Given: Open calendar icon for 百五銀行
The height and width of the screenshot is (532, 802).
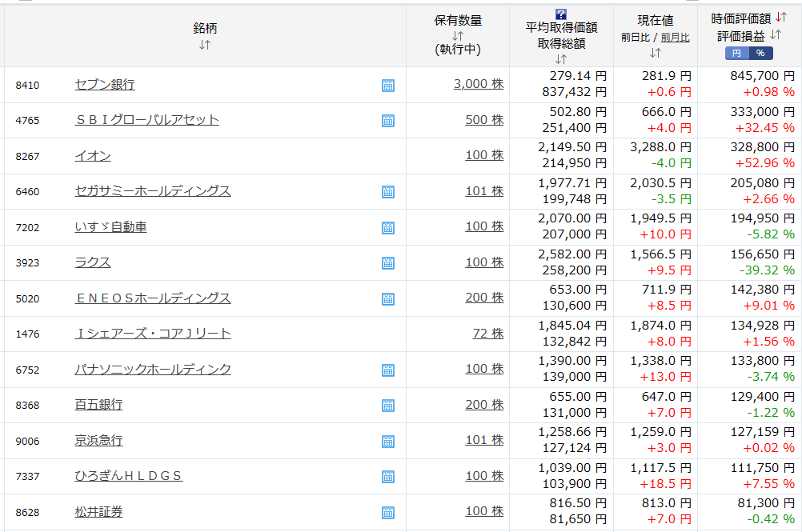Looking at the screenshot, I should coord(388,406).
